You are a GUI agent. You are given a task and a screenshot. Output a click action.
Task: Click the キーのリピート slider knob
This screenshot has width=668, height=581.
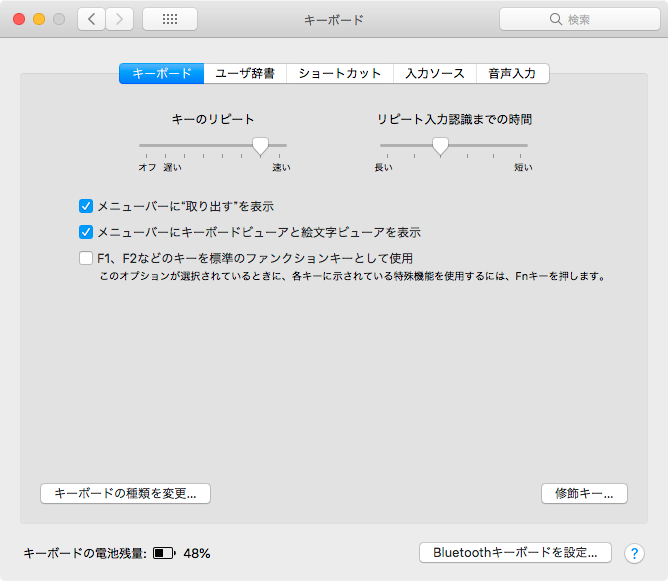tap(260, 146)
